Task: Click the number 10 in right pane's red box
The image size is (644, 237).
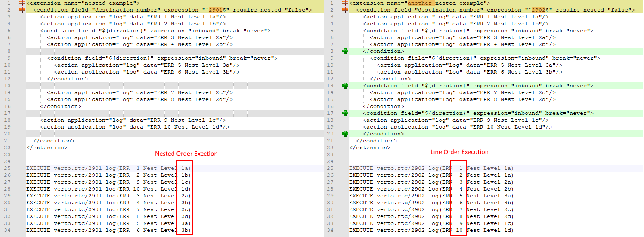Action: click(x=459, y=230)
